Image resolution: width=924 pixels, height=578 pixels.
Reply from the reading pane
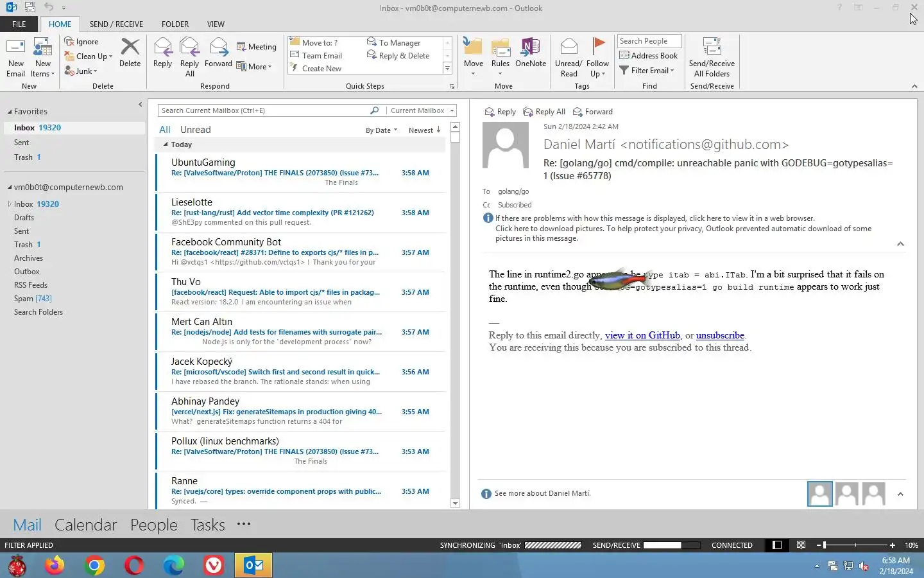point(501,112)
